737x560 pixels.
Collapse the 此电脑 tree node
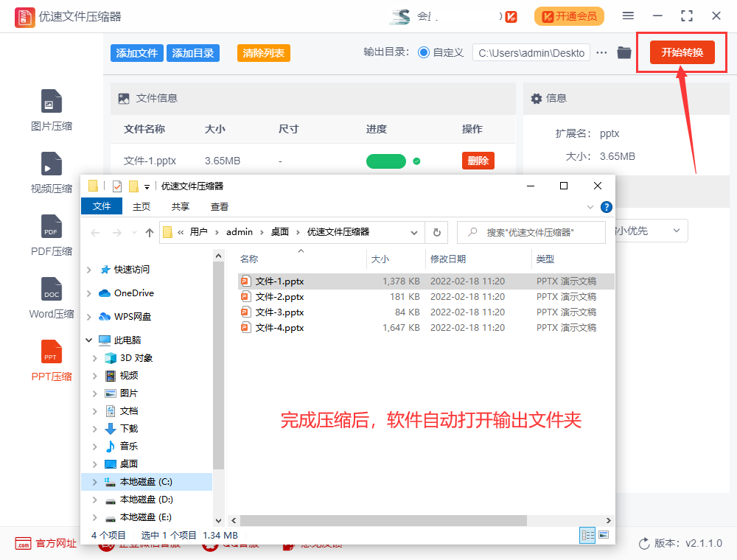(89, 340)
